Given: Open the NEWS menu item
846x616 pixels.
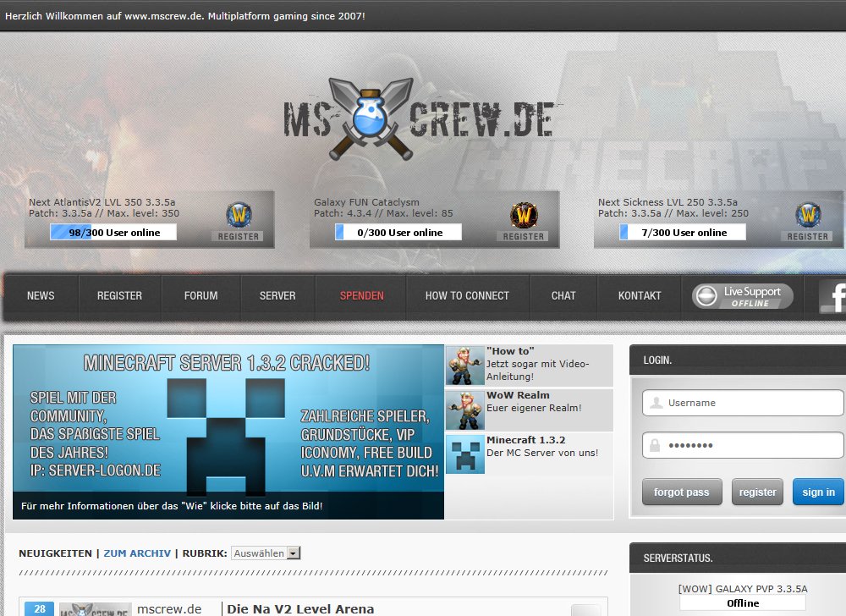Looking at the screenshot, I should click(x=41, y=296).
